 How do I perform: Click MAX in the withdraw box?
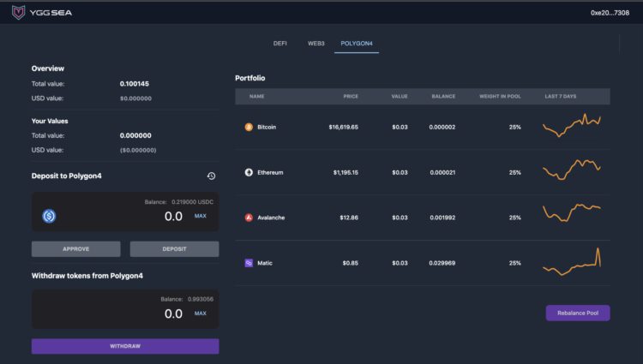point(201,313)
